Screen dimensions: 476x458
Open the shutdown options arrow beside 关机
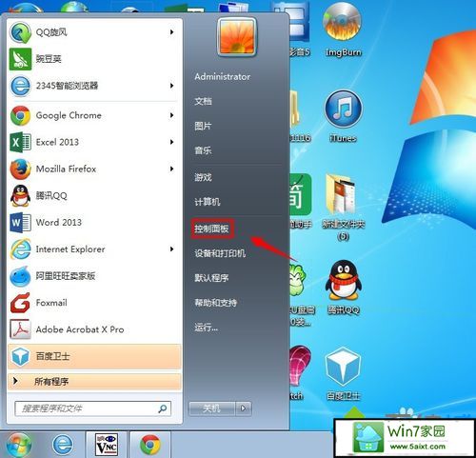pyautogui.click(x=244, y=408)
